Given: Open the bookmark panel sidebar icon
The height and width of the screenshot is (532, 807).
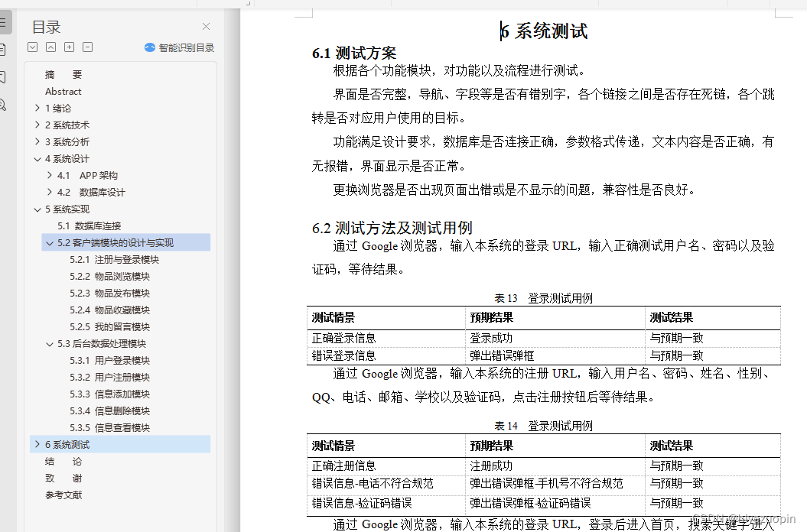Looking at the screenshot, I should pyautogui.click(x=2, y=78).
